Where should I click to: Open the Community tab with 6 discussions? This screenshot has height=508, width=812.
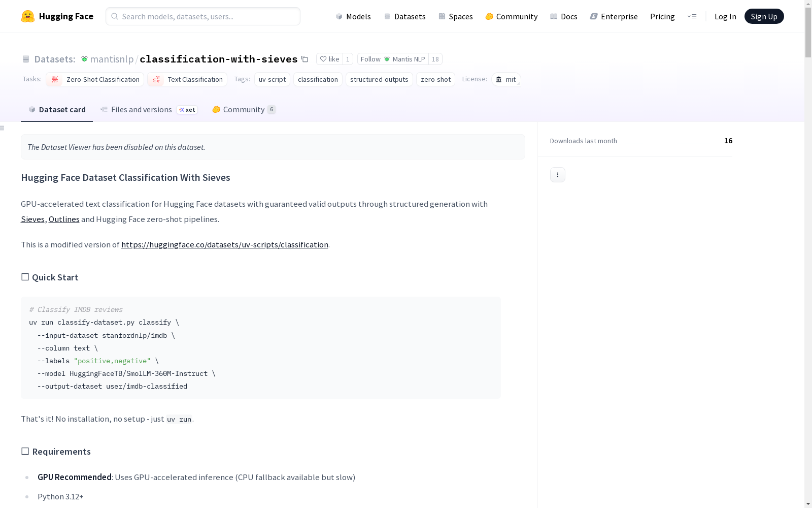coord(244,109)
